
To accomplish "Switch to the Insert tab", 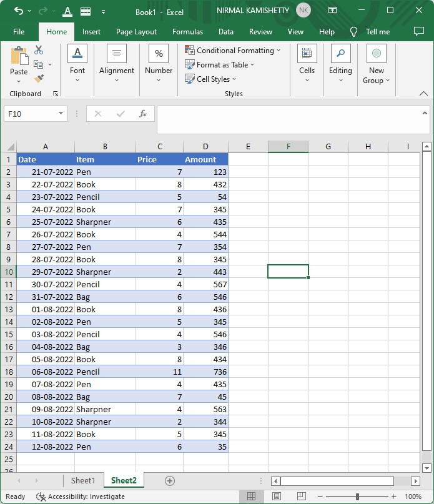I will point(91,32).
